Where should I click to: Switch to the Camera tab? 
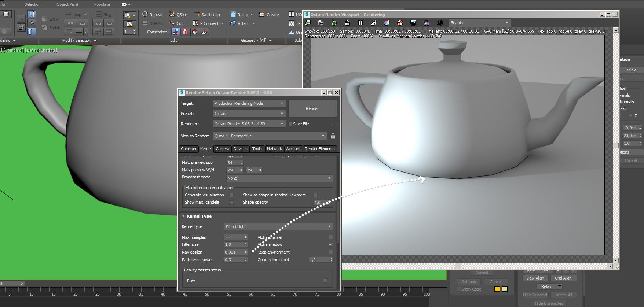tap(222, 149)
